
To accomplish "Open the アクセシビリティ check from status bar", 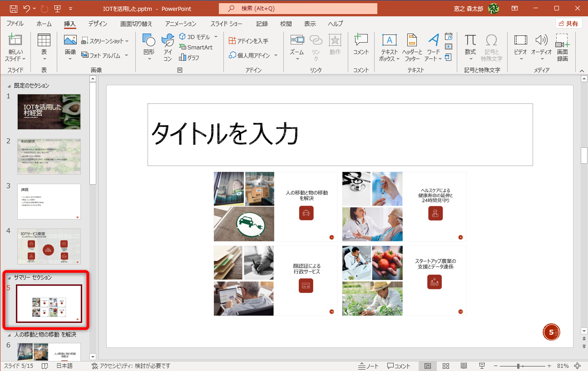I will [132, 366].
